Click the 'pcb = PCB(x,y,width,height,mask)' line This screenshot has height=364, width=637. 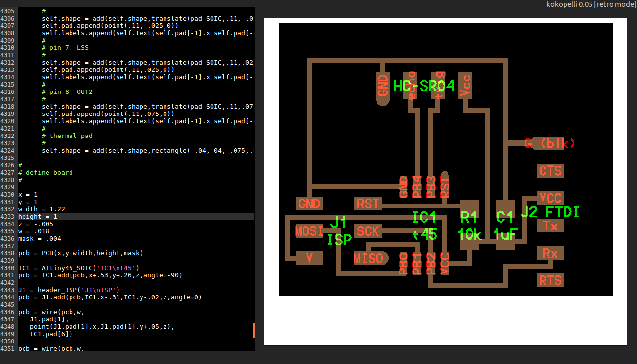[x=81, y=253]
